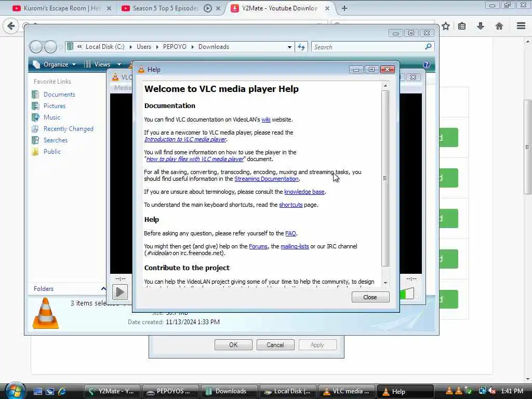The image size is (532, 399).
Task: Switch to PEPOYOS taskbar button
Action: point(170,392)
